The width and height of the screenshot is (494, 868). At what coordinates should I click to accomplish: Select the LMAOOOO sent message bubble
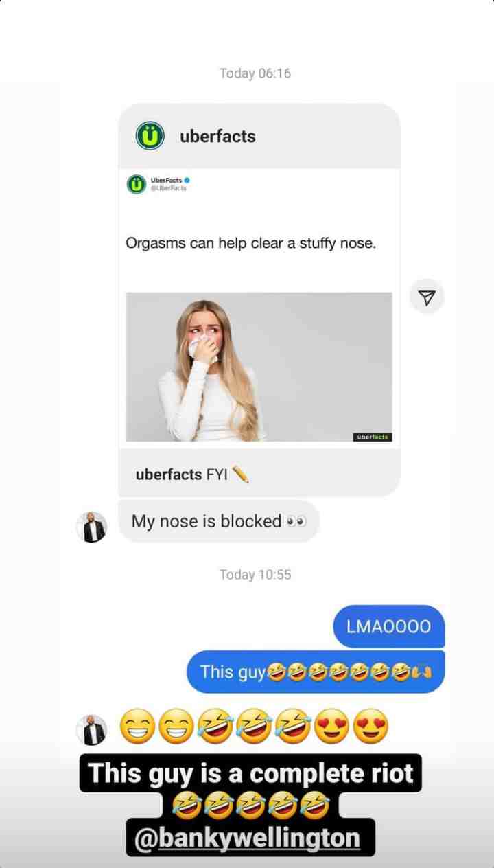pyautogui.click(x=389, y=626)
